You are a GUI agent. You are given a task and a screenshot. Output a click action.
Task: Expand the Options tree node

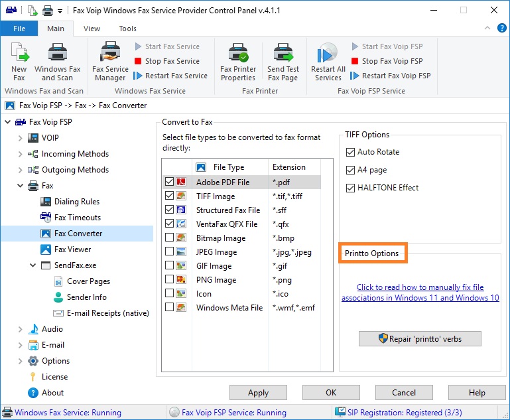[20, 361]
